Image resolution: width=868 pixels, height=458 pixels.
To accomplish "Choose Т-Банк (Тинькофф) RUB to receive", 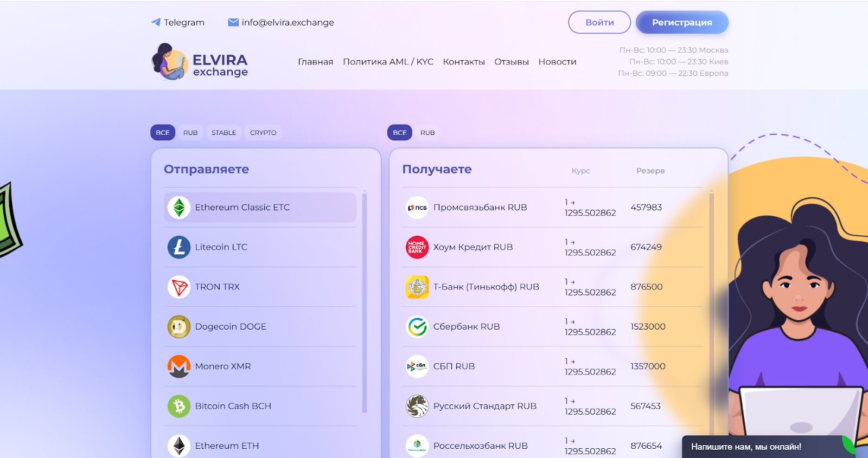I will [552, 287].
